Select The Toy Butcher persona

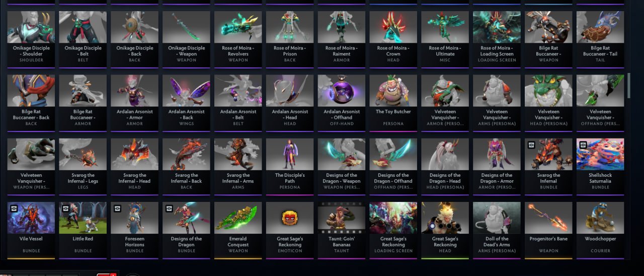coord(393,103)
